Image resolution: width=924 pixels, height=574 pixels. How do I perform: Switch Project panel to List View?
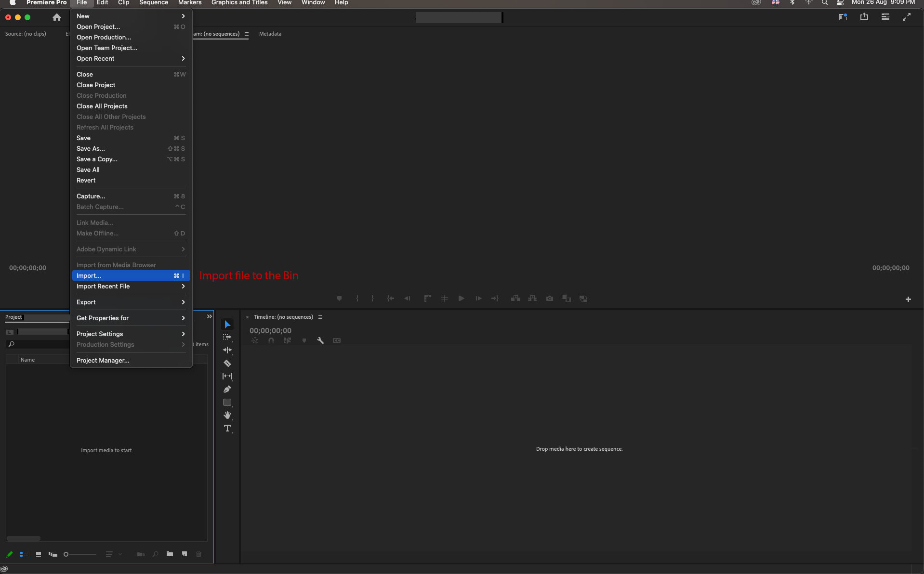pyautogui.click(x=24, y=554)
